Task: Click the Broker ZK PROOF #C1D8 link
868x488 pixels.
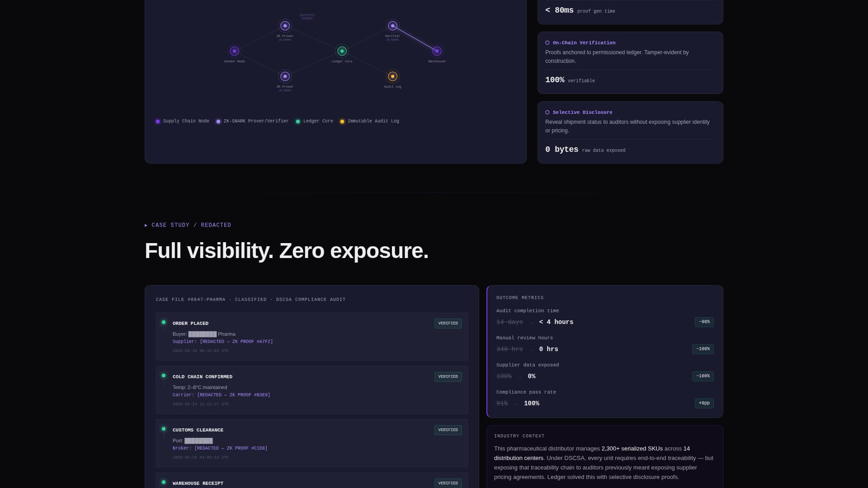Action: click(220, 449)
